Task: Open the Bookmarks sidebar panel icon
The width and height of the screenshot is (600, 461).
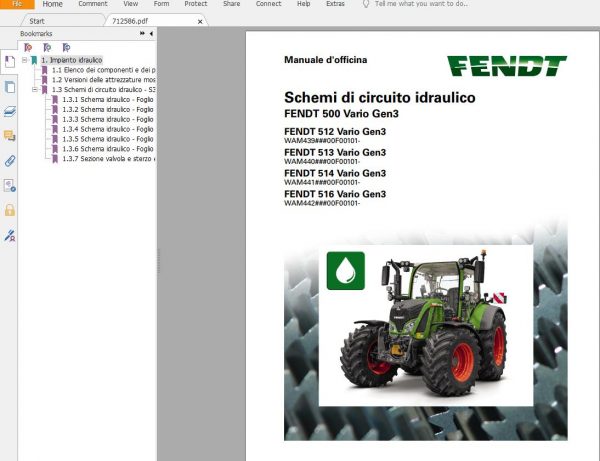Action: point(10,62)
